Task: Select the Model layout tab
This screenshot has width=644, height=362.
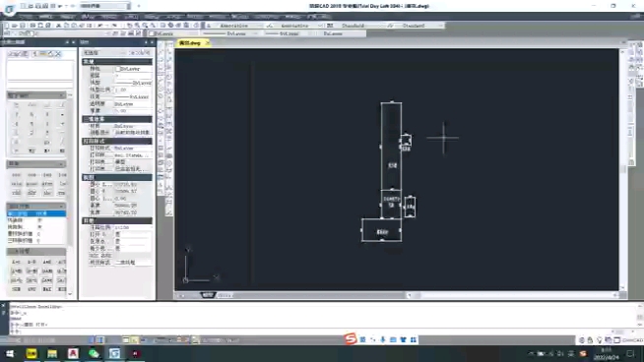Action: click(x=208, y=295)
